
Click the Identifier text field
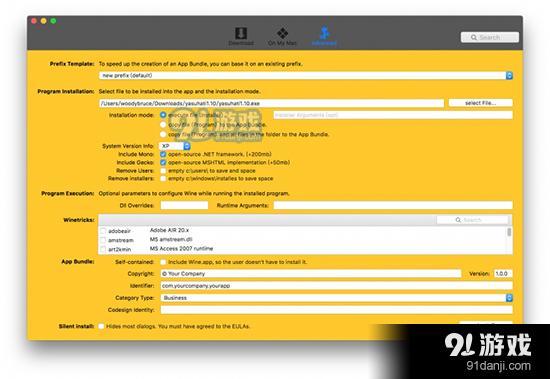[x=337, y=286]
